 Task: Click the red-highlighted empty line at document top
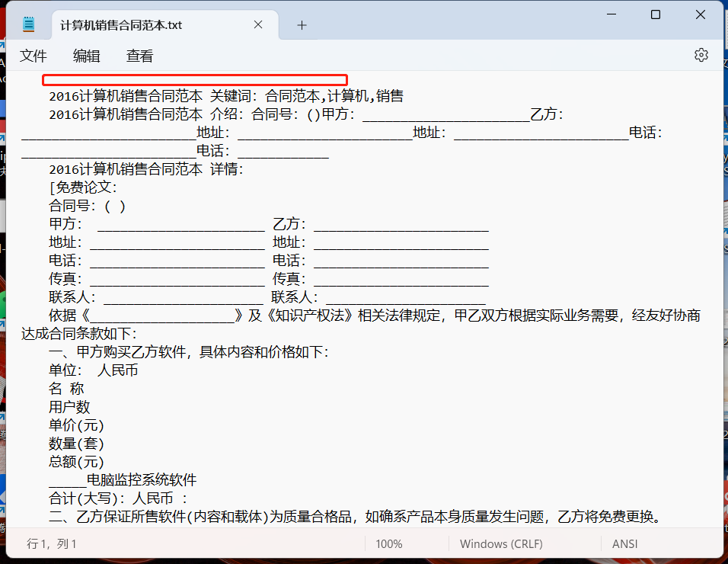pyautogui.click(x=194, y=79)
